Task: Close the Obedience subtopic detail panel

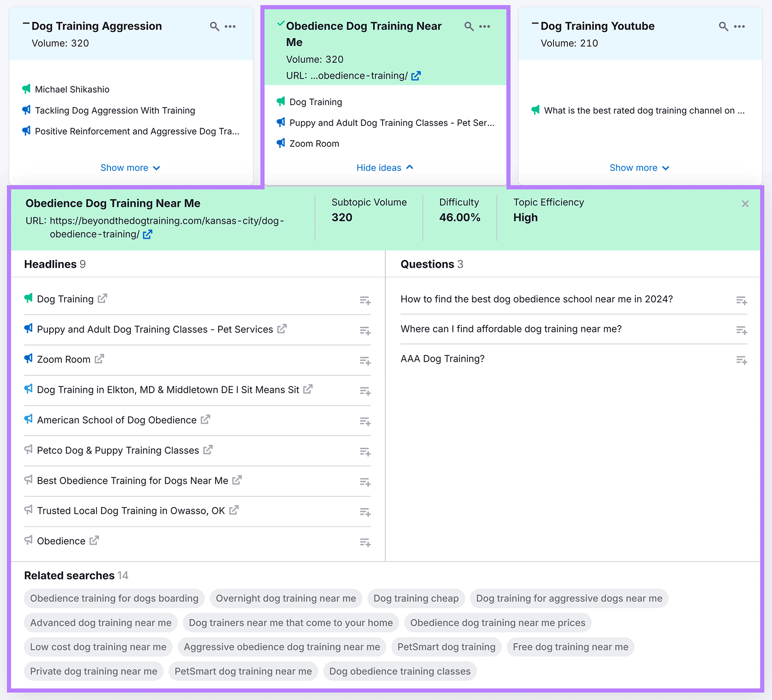Action: [x=745, y=204]
